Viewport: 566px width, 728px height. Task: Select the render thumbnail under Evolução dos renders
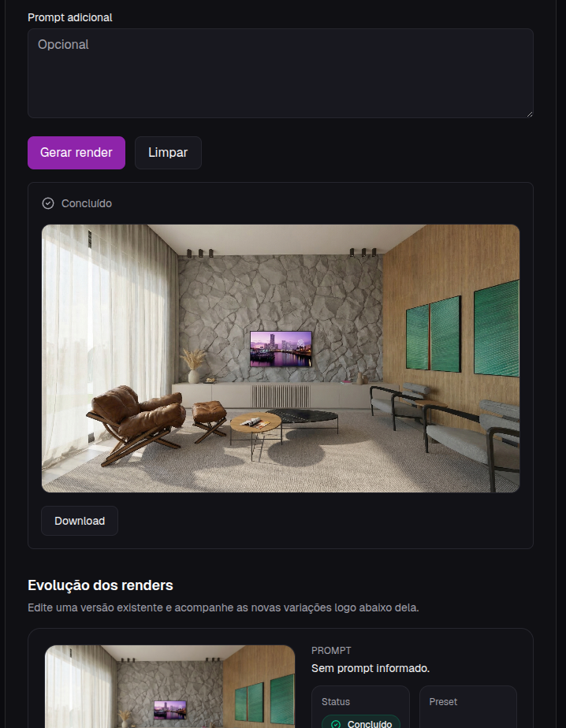point(170,687)
